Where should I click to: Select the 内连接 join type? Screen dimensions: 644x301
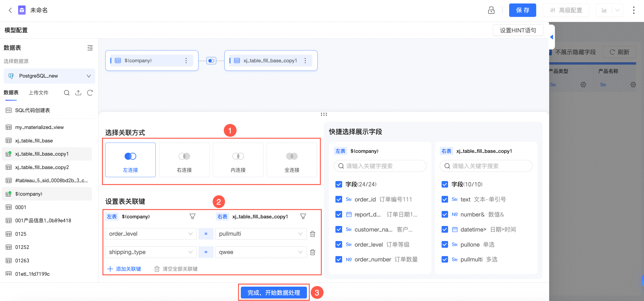click(x=238, y=160)
